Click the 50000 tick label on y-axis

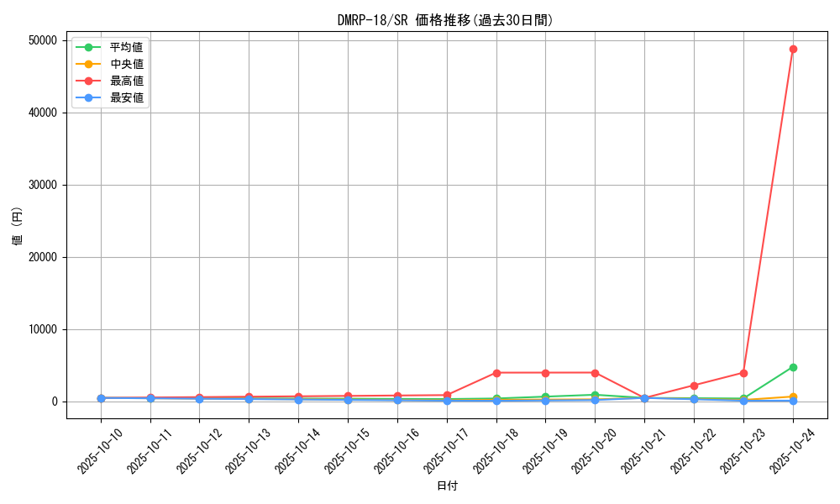41,40
